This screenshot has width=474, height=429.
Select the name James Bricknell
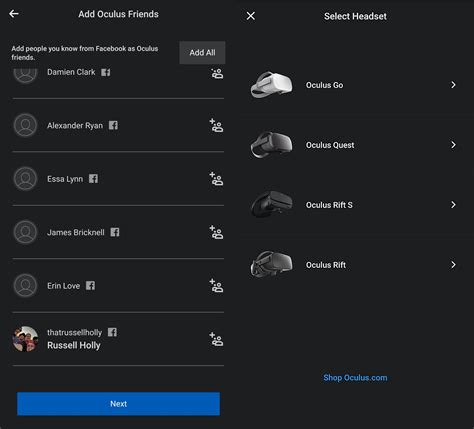(76, 232)
